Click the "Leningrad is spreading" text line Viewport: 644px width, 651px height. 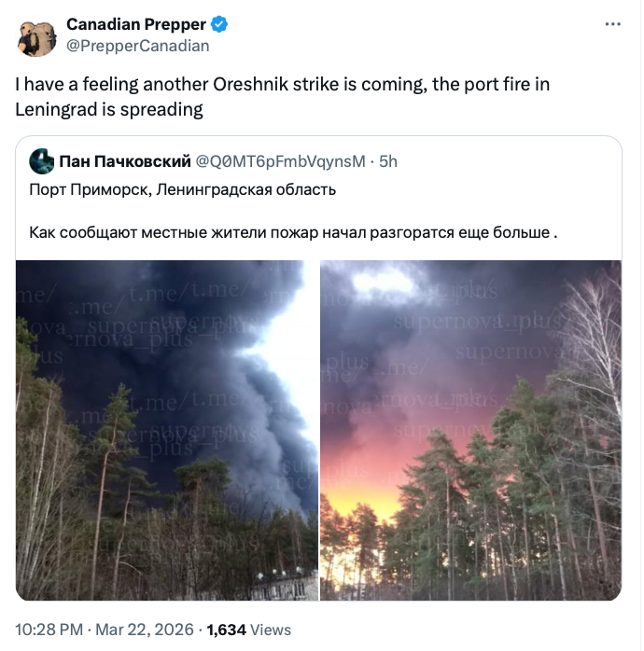pyautogui.click(x=109, y=109)
